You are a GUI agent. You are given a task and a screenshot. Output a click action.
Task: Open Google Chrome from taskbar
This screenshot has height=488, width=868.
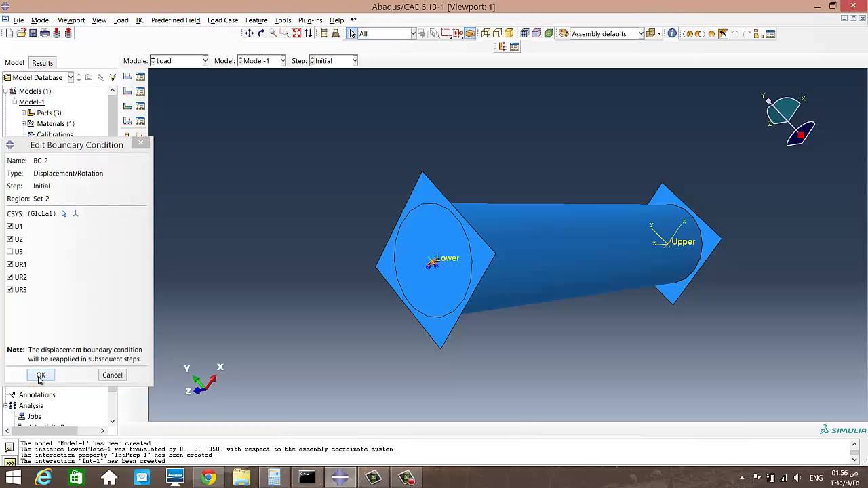coord(208,478)
